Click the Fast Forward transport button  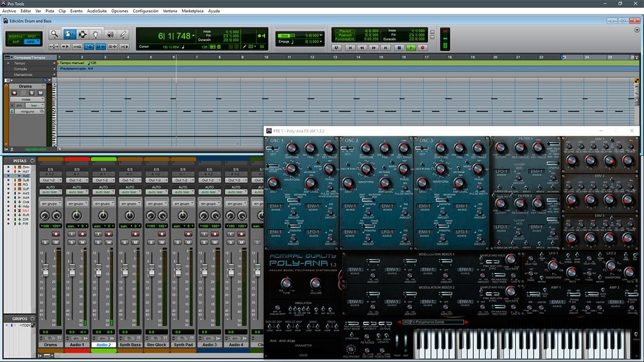pyautogui.click(x=375, y=47)
